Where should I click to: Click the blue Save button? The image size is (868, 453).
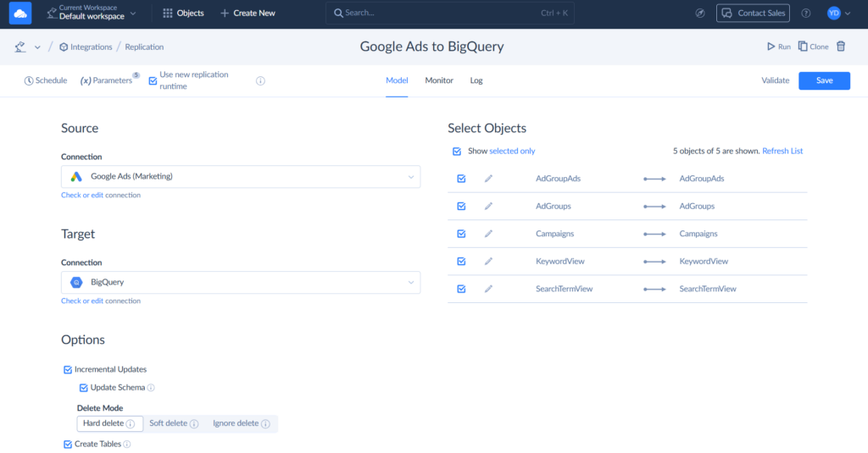click(x=824, y=80)
